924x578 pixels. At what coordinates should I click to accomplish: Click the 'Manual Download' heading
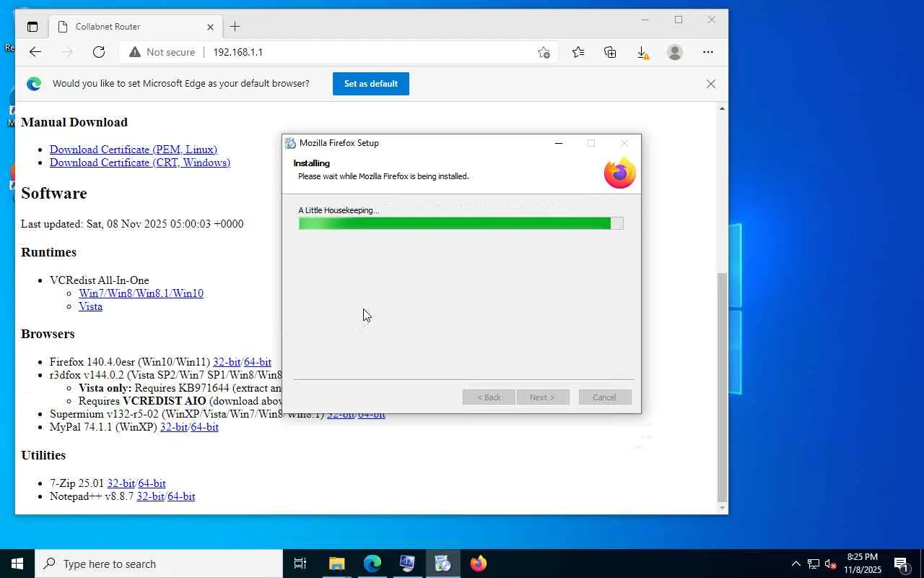coord(74,122)
